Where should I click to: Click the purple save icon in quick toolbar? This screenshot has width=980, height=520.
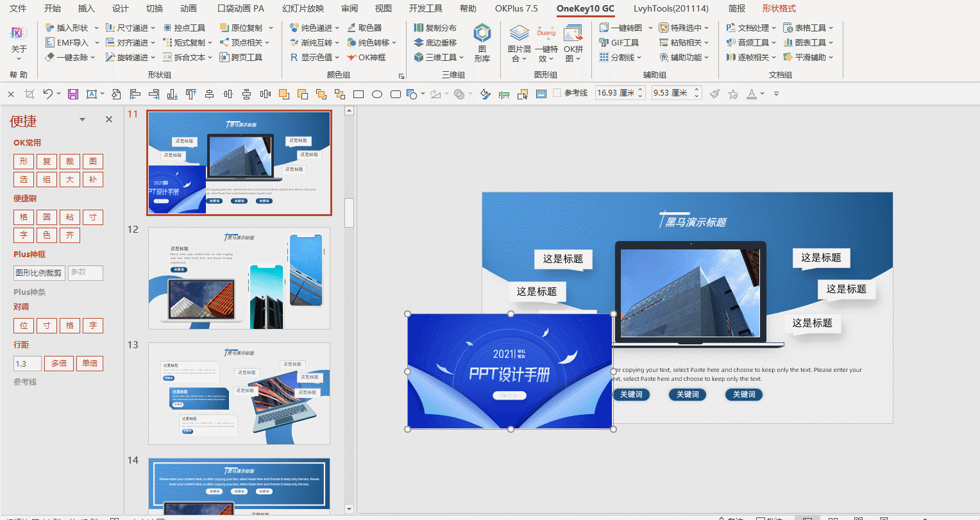73,94
